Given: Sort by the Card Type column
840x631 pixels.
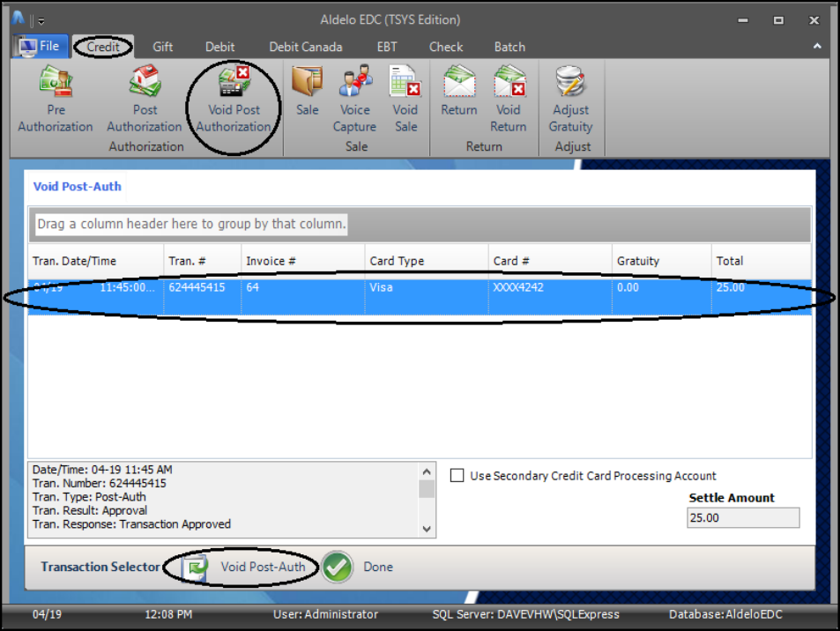Looking at the screenshot, I should [x=427, y=261].
